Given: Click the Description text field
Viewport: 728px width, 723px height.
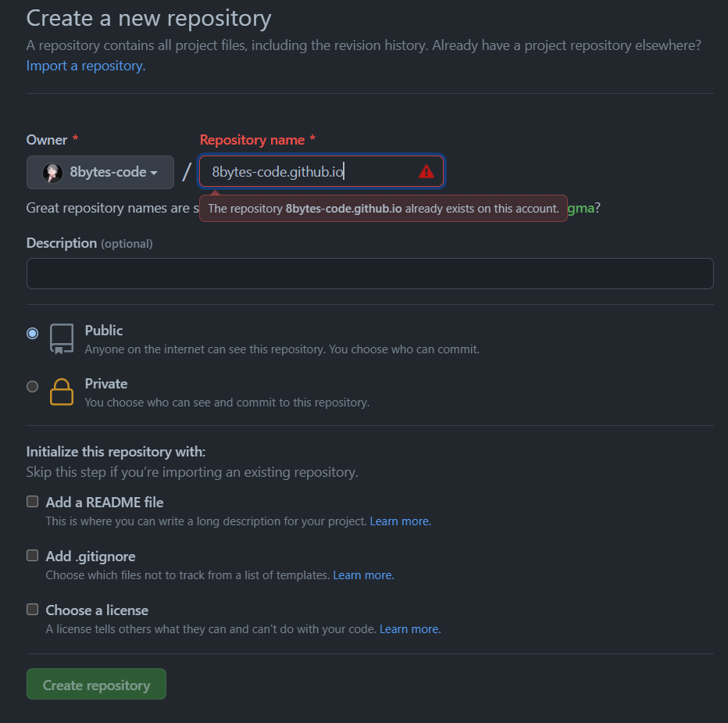Looking at the screenshot, I should (369, 274).
